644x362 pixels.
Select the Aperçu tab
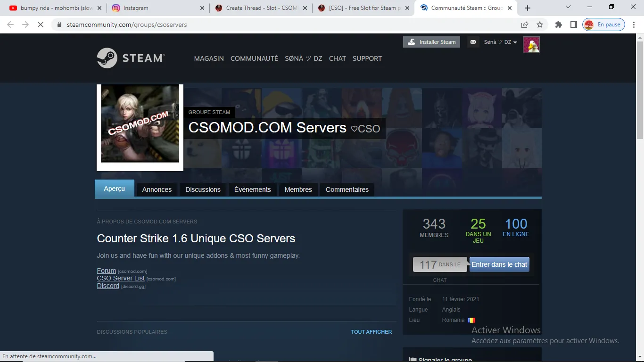coord(115,189)
